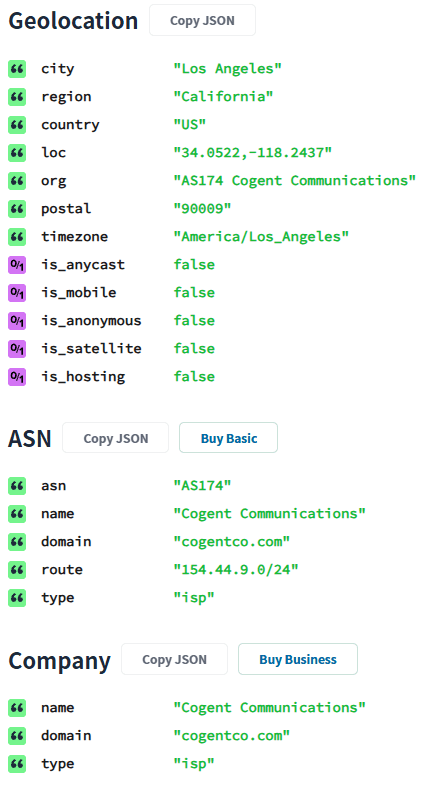Select the route value 154.44.9.0/24
The width and height of the screenshot is (444, 787).
click(x=236, y=570)
